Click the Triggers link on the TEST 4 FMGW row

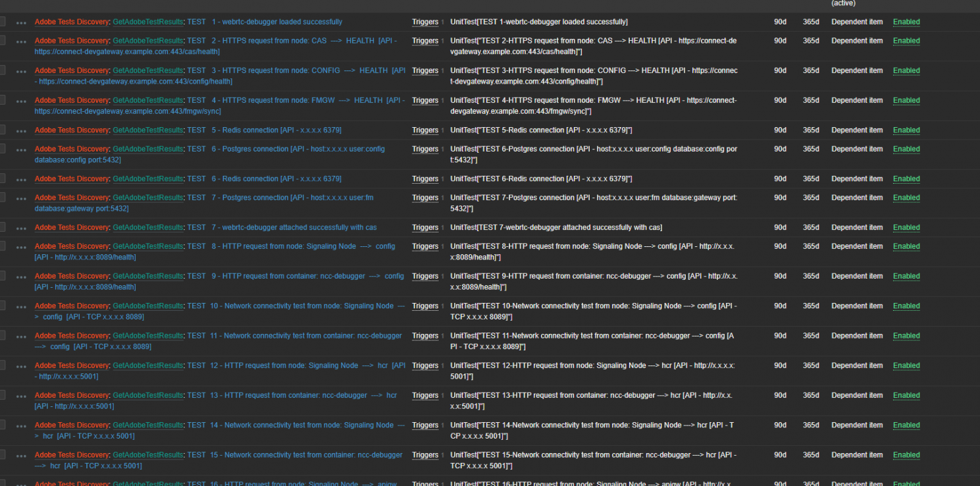click(x=425, y=100)
